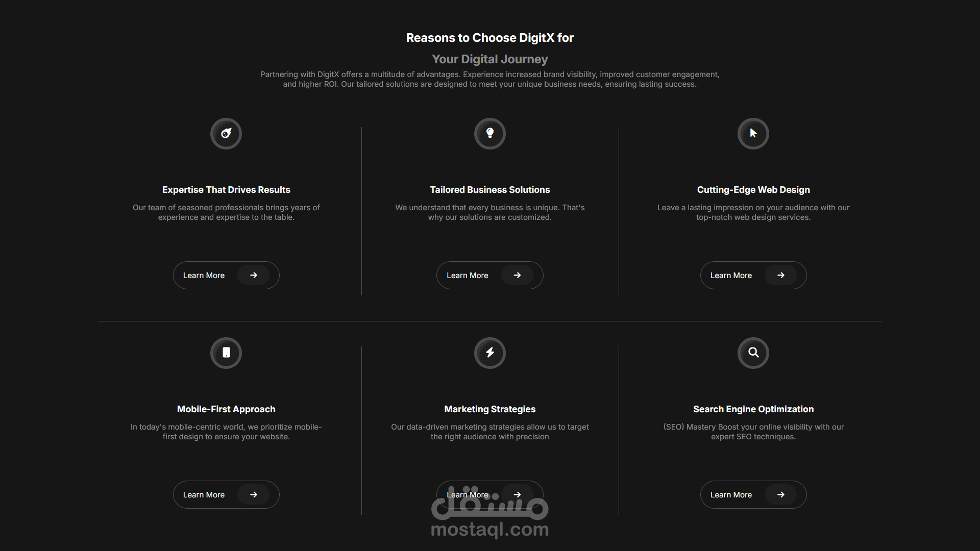Click the arrow icon in the SEO Learn More button
The width and height of the screenshot is (980, 551).
(781, 495)
